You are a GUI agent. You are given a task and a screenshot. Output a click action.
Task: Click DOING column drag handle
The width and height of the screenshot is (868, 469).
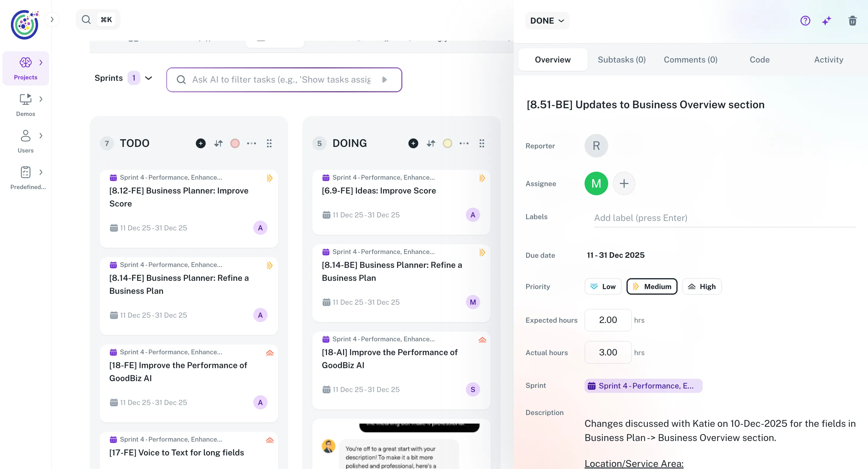482,143
